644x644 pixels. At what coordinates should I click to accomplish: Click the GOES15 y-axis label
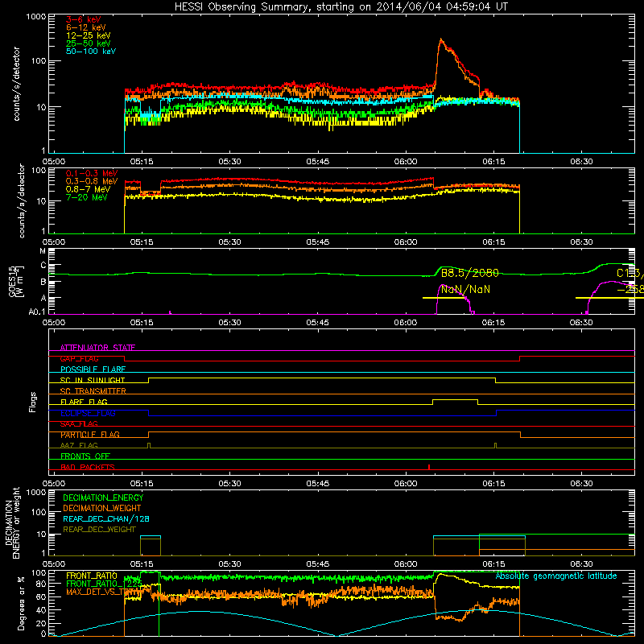tap(16, 281)
